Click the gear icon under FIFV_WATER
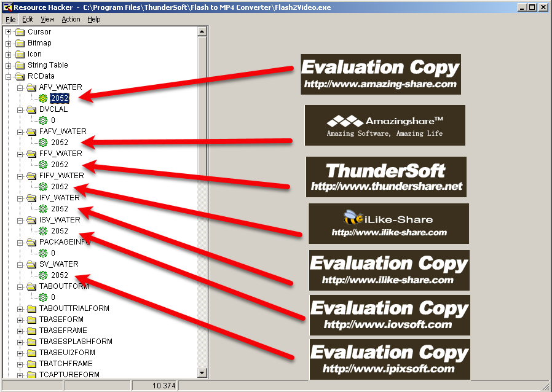Image resolution: width=552 pixels, height=392 pixels. click(x=43, y=187)
